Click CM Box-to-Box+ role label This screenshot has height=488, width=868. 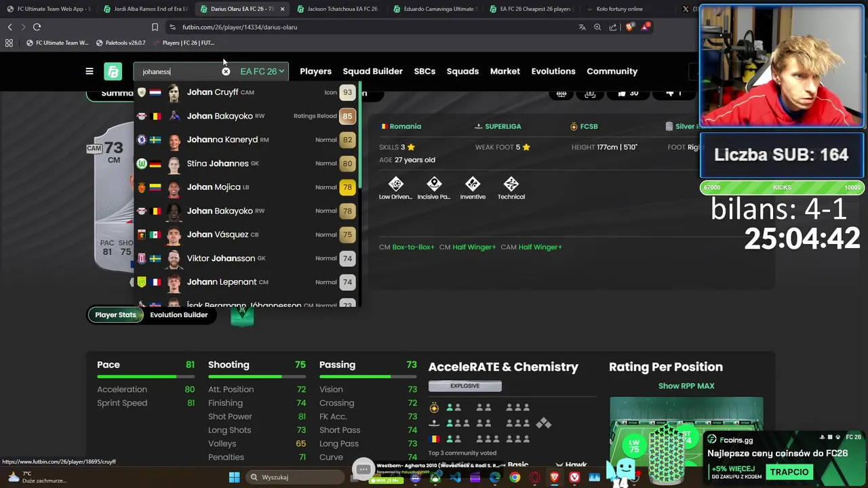click(x=406, y=247)
